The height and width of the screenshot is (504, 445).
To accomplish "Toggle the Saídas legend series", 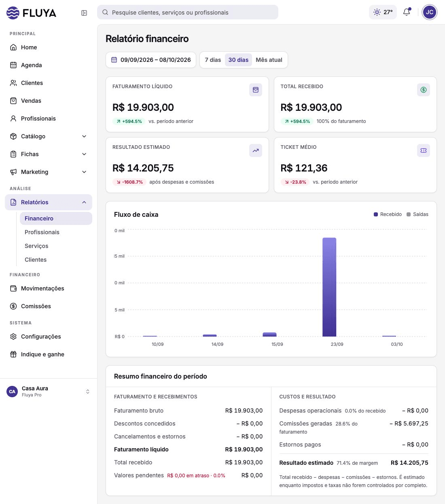I will click(417, 214).
